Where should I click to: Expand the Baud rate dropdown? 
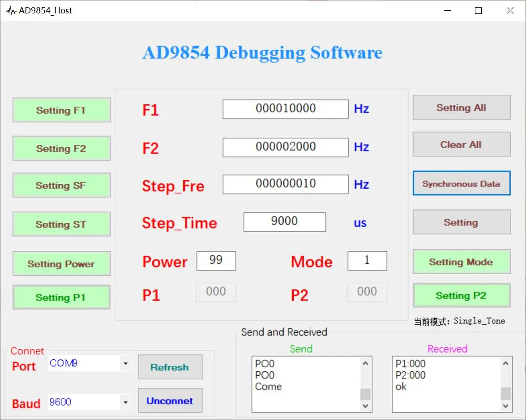pyautogui.click(x=125, y=402)
